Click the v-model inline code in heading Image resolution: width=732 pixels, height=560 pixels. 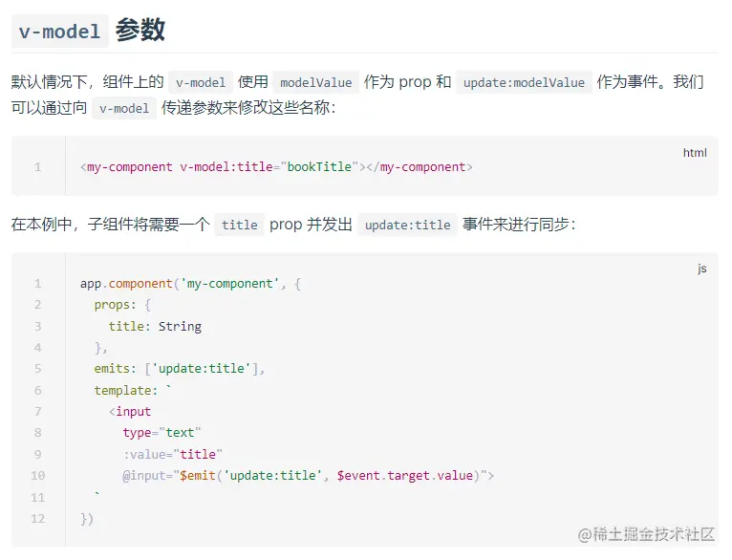coord(59,32)
